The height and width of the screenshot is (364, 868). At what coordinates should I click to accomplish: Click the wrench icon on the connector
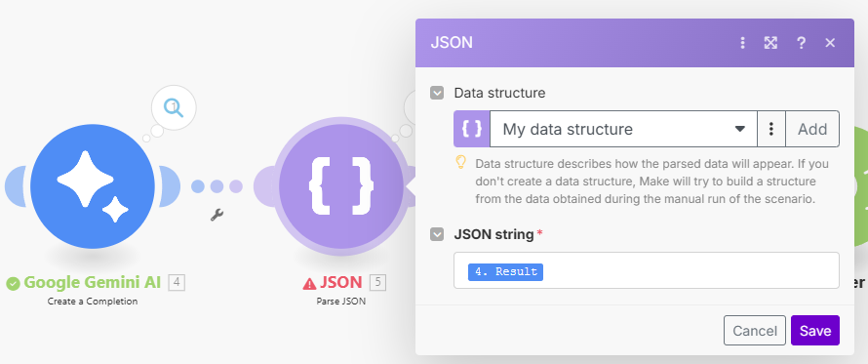click(217, 215)
